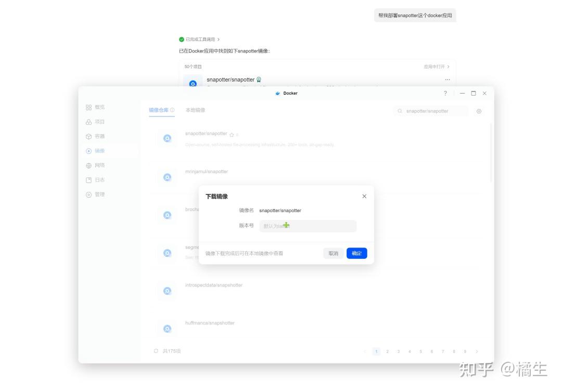Open the 日志 logs sidebar item
The width and height of the screenshot is (562, 392).
[x=95, y=180]
